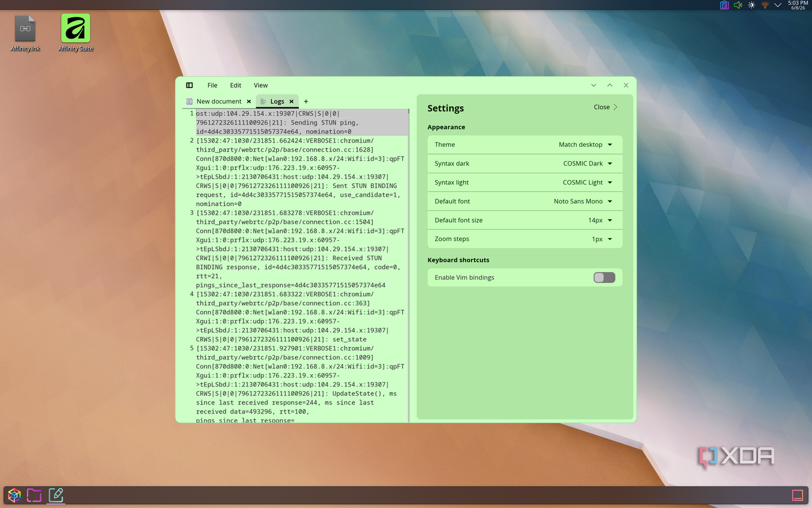Open the File menu

212,85
